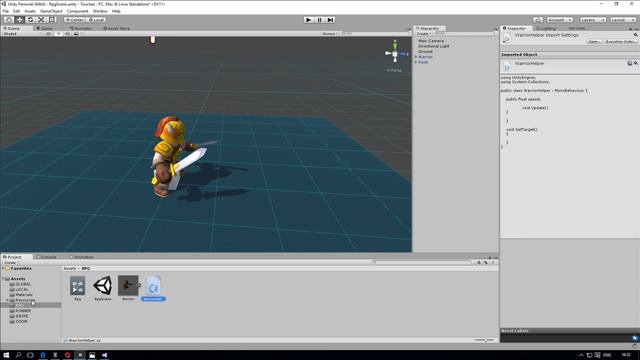Toggle scene lighting button
The width and height of the screenshot is (640, 360).
(58, 34)
